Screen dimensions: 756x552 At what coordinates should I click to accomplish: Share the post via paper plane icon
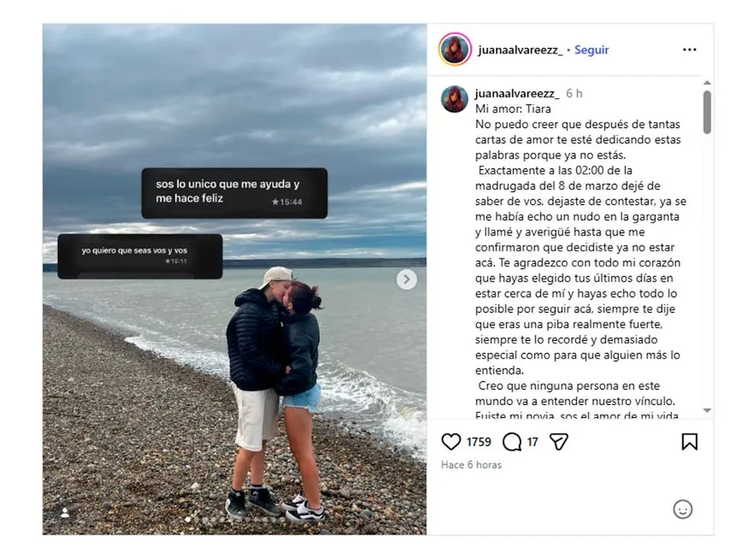559,441
